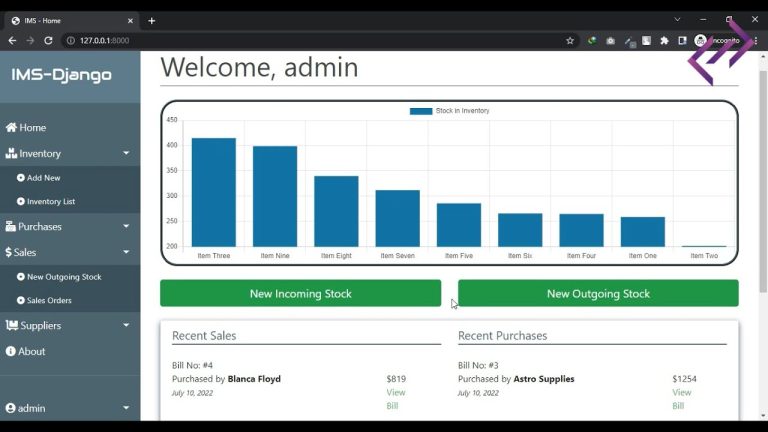The width and height of the screenshot is (768, 432).
Task: Click the About info icon
Action: point(11,352)
